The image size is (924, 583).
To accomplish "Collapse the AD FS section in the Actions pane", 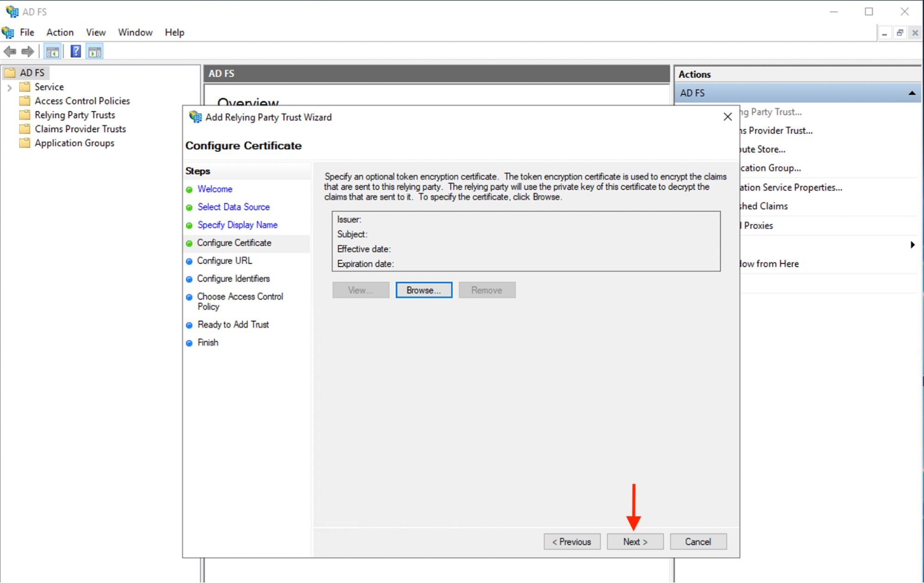I will (911, 93).
